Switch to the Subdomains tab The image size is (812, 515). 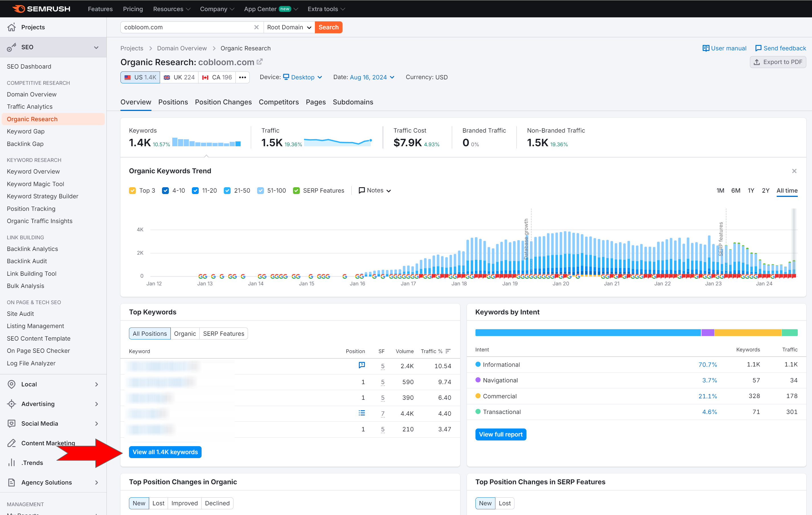click(353, 102)
